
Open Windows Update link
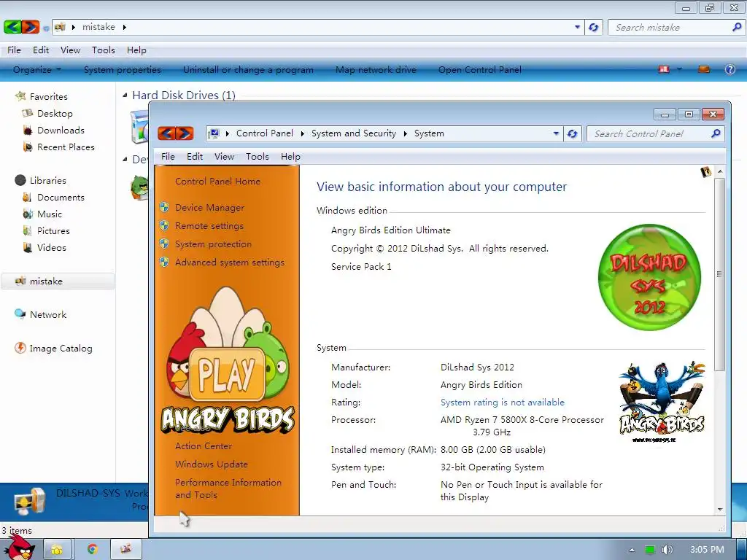pos(211,464)
